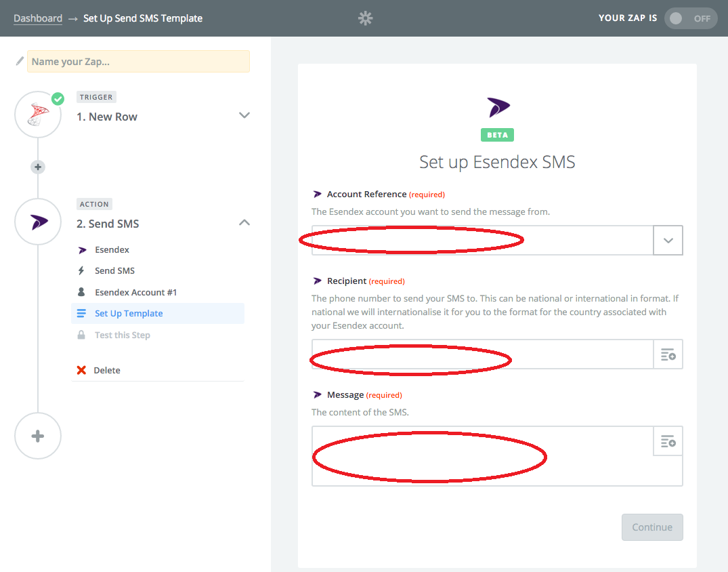The height and width of the screenshot is (572, 728).
Task: Select the Esendex Account #1 step
Action: coord(135,292)
